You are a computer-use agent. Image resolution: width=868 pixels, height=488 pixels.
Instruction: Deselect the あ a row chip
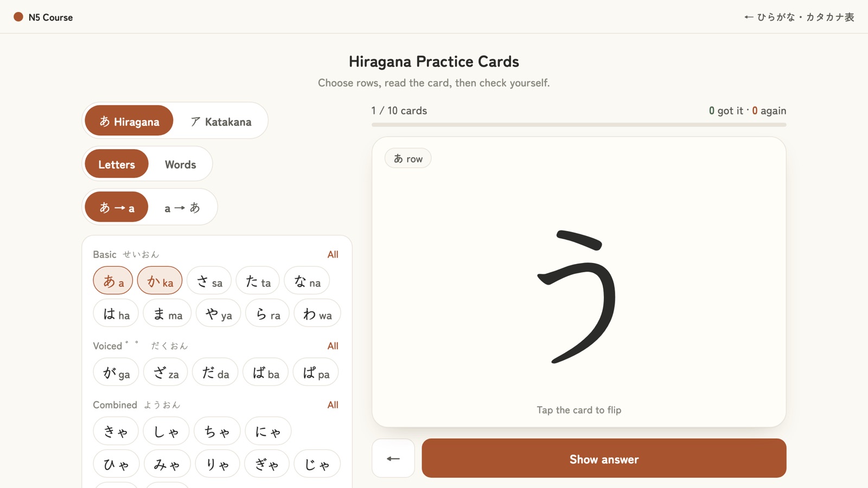pos(113,281)
